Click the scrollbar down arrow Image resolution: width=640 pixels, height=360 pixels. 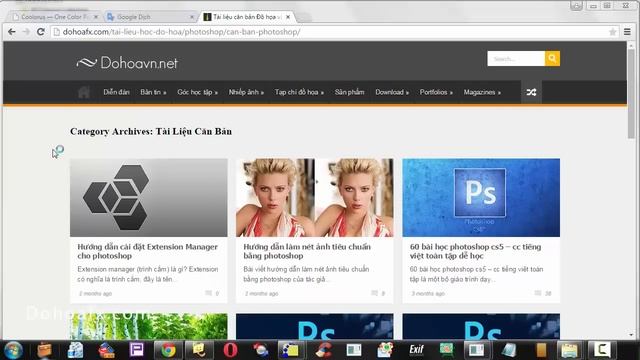(x=631, y=335)
